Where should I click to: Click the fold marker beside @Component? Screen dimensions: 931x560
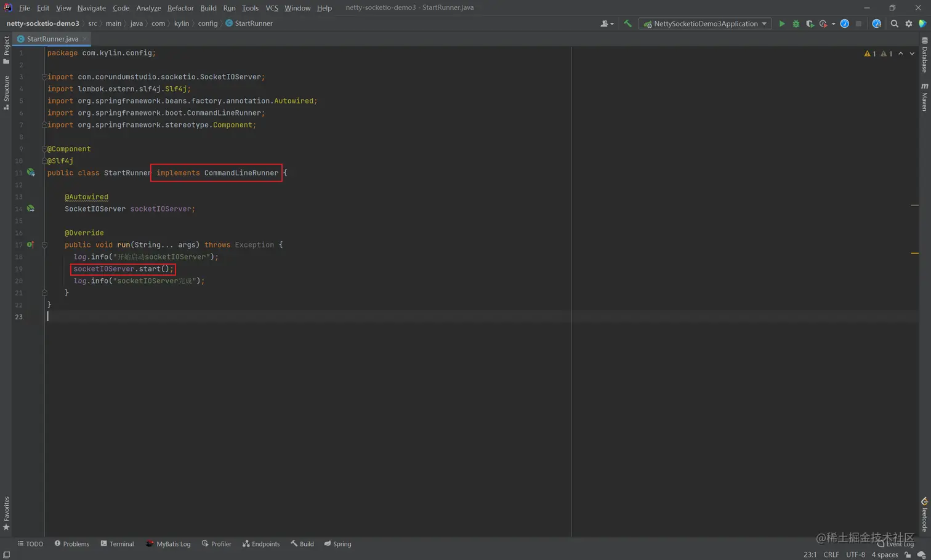[44, 149]
